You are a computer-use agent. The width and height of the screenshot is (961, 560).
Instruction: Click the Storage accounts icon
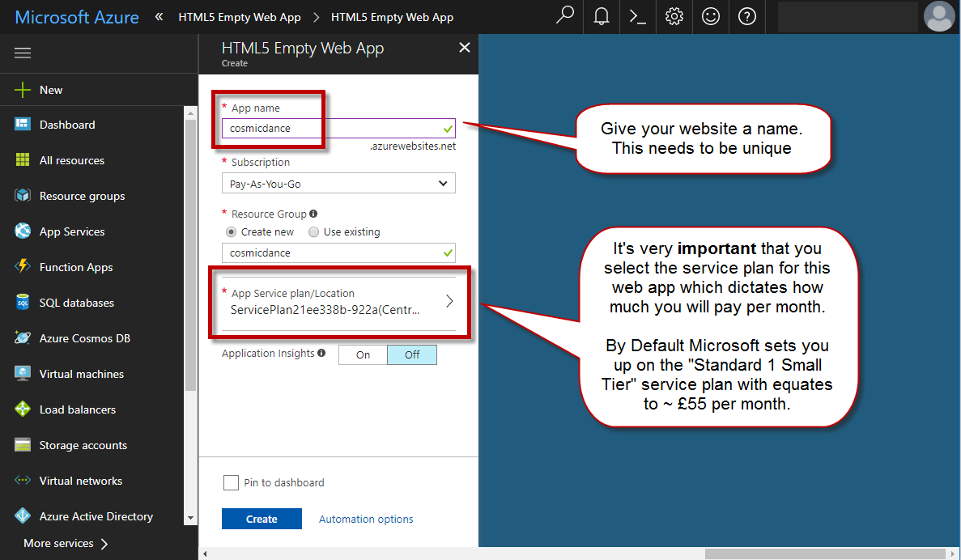23,445
